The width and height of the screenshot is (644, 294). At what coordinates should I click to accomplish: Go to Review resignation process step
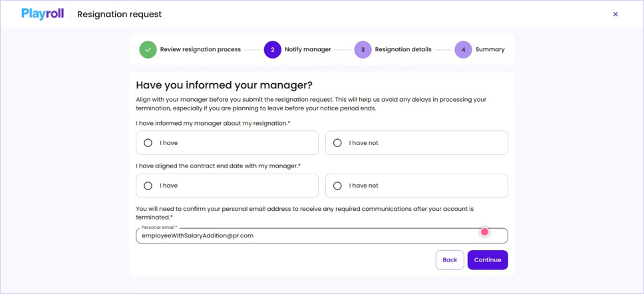(x=200, y=50)
